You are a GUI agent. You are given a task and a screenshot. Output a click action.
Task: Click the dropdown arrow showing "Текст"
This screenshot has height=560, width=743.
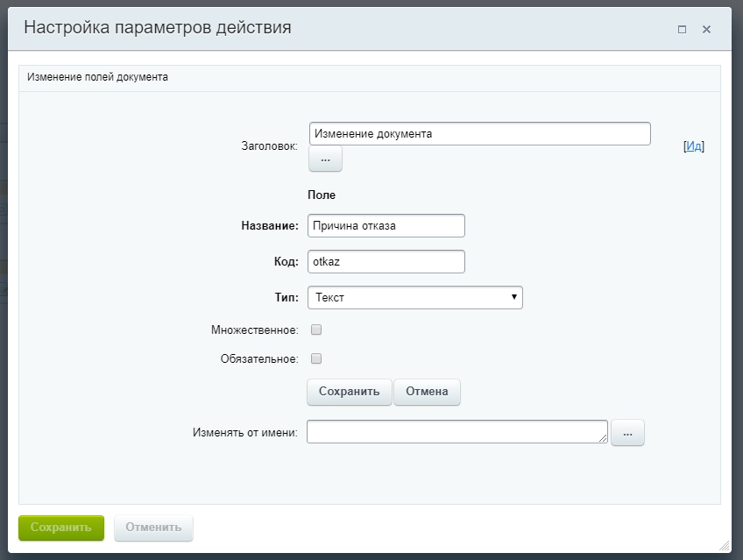click(x=513, y=297)
